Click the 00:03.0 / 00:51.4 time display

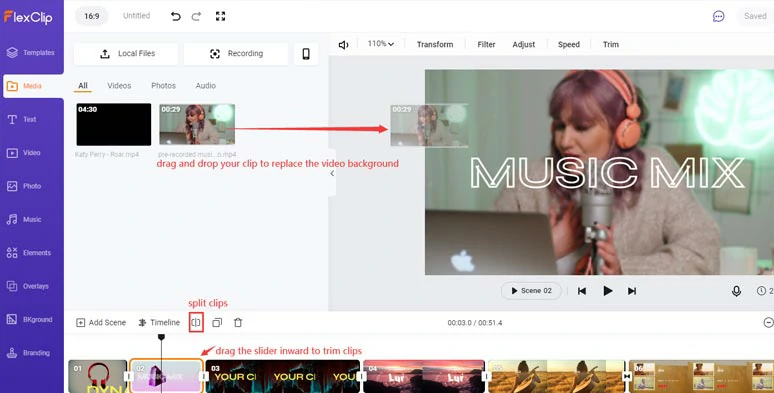click(475, 323)
